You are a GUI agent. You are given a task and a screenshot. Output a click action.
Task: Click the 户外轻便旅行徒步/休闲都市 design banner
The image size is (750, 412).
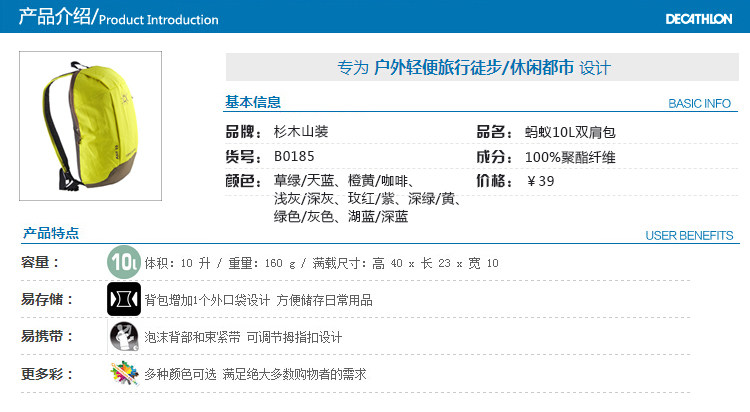point(482,67)
